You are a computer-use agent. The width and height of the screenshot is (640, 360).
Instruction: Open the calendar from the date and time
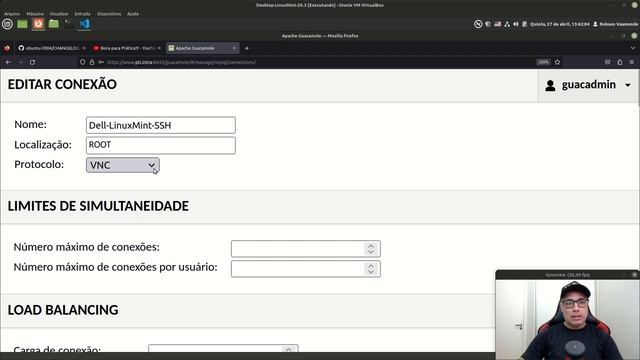(x=560, y=24)
